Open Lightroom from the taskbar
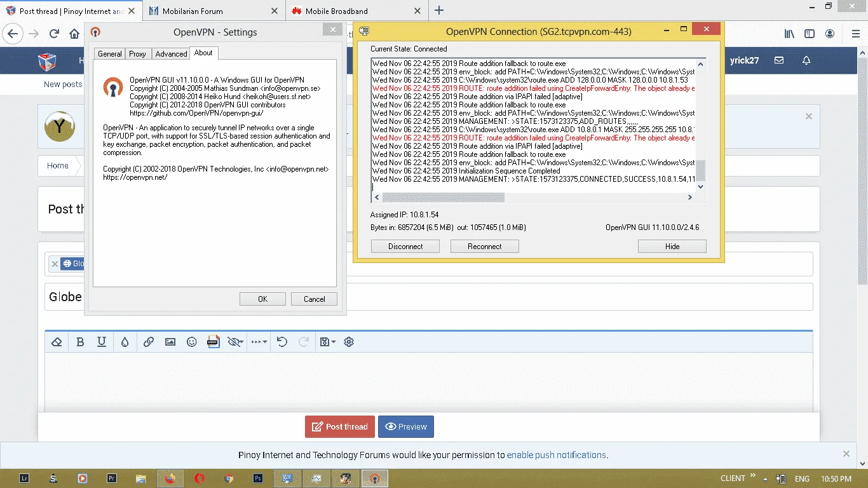Viewport: 868px width, 488px height. click(24, 478)
